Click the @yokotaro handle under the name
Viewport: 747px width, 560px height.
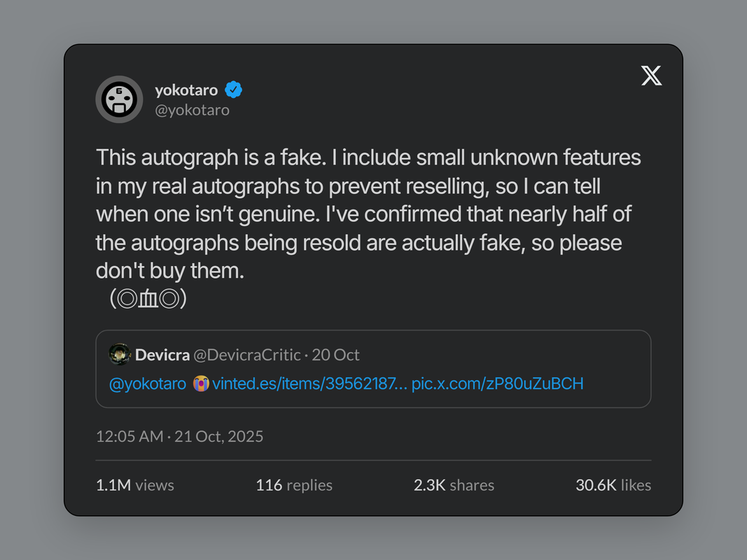point(192,110)
